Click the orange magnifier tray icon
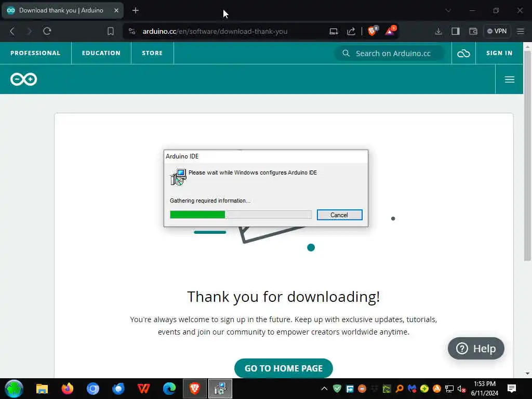Screen dimensions: 532x399 (x=400, y=389)
